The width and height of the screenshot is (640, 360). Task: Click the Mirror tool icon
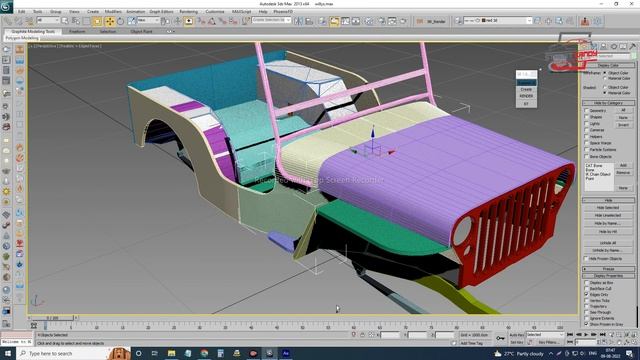pyautogui.click(x=299, y=21)
